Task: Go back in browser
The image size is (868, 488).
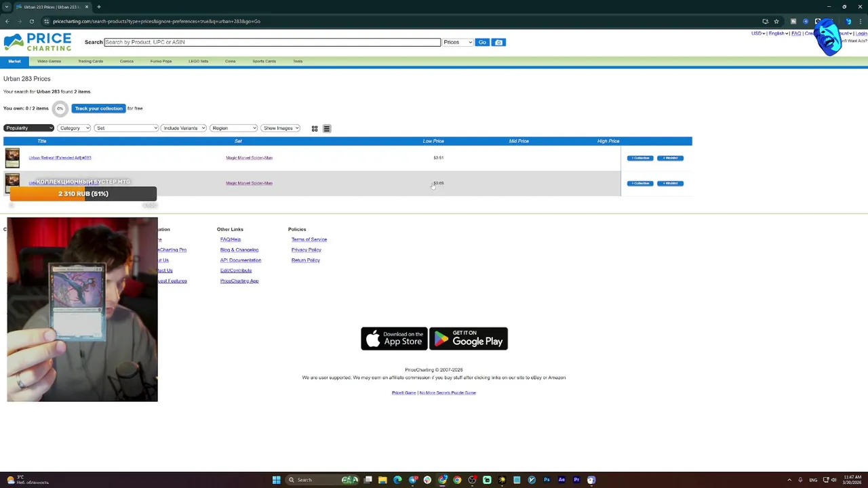Action: pyautogui.click(x=7, y=21)
